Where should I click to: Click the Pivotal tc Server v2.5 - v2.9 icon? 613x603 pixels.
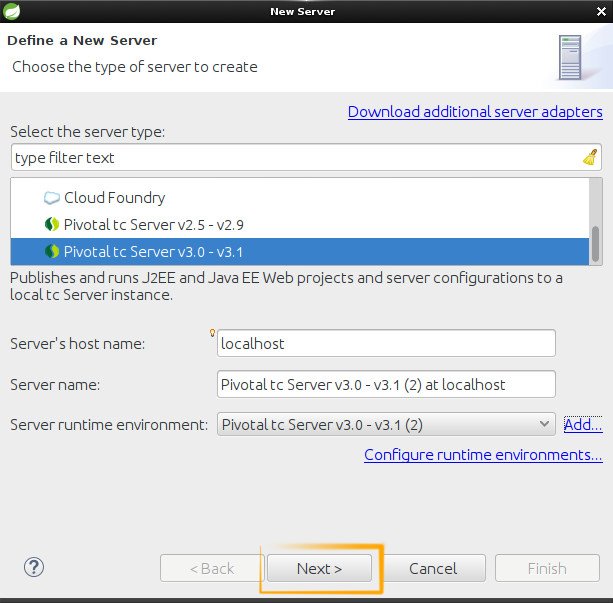click(x=52, y=224)
